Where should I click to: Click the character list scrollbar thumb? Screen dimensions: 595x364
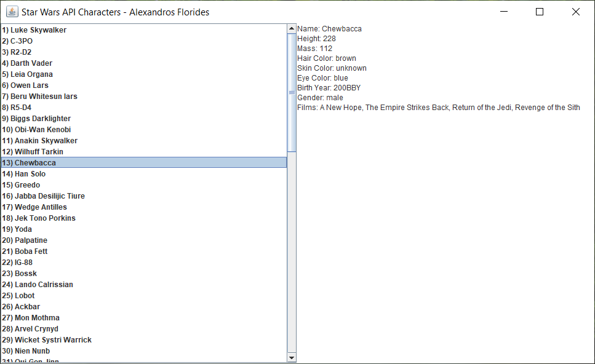coord(292,92)
